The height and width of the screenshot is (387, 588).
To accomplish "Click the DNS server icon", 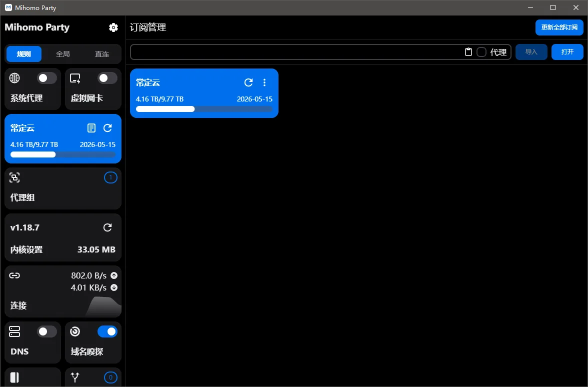I will [14, 331].
